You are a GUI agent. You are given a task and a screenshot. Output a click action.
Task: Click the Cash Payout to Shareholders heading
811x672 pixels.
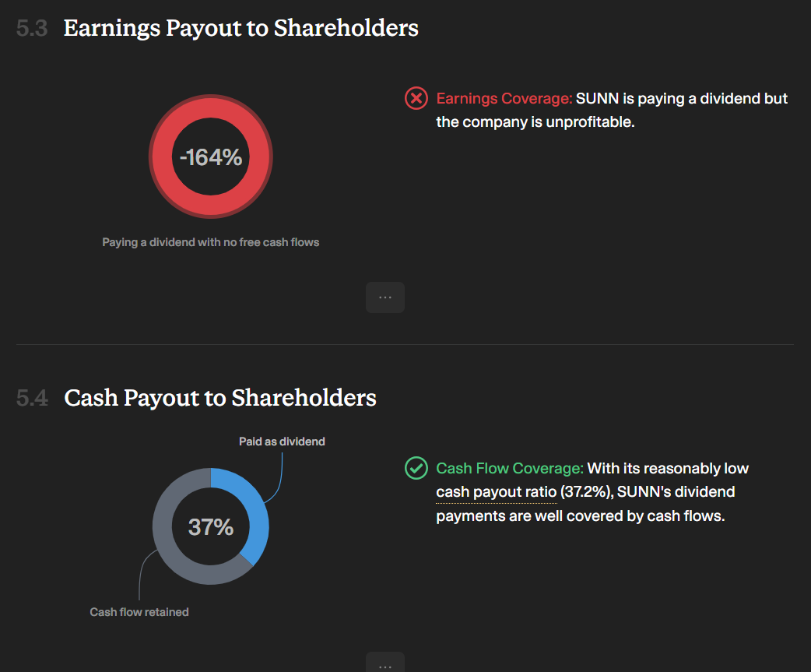point(219,398)
